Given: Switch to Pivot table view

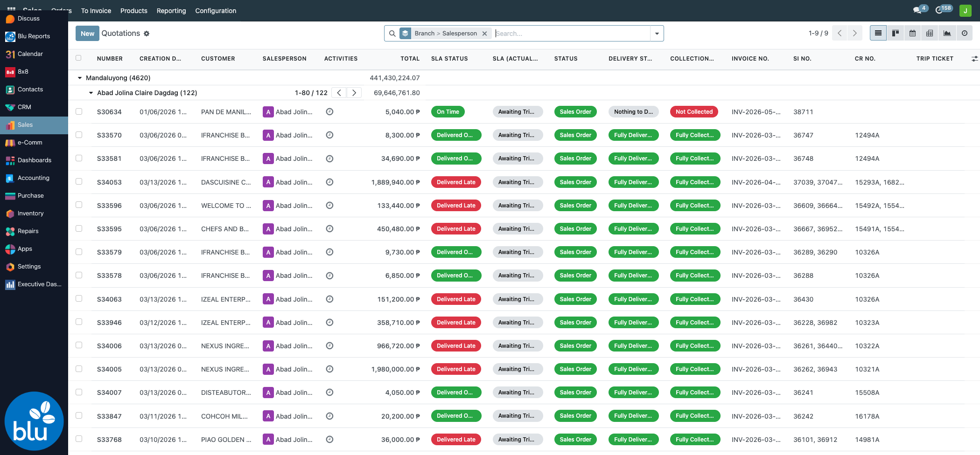Looking at the screenshot, I should tap(930, 33).
